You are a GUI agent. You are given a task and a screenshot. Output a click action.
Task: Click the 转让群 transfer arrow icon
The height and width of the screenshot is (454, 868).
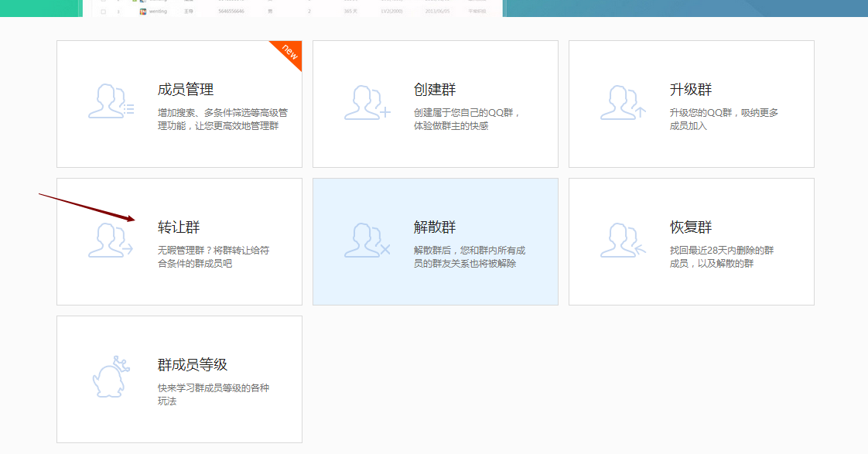[111, 241]
